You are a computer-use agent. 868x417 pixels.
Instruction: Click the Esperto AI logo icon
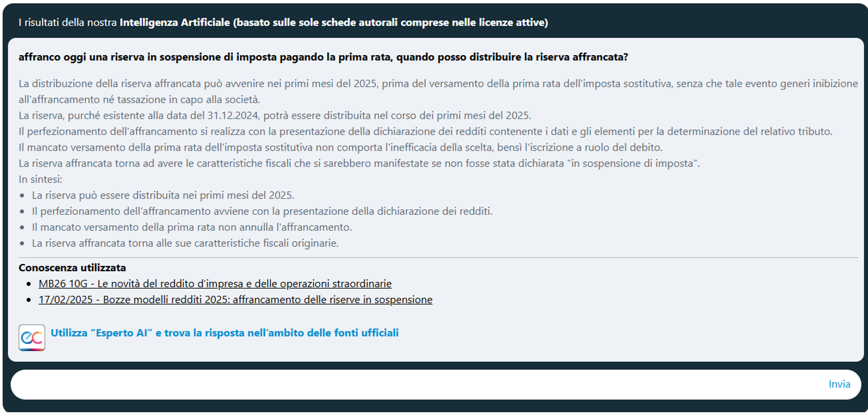pos(31,337)
